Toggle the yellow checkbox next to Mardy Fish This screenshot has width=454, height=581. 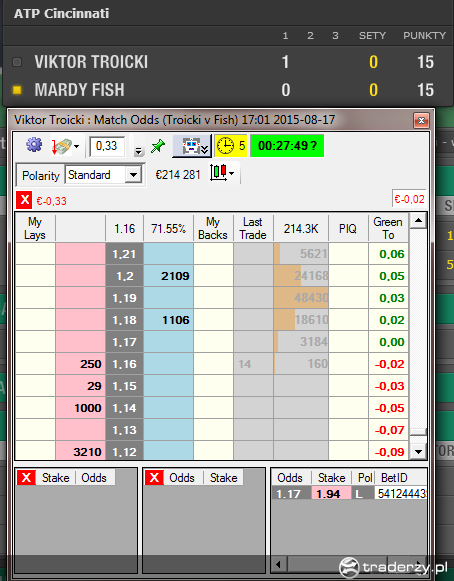pos(17,90)
